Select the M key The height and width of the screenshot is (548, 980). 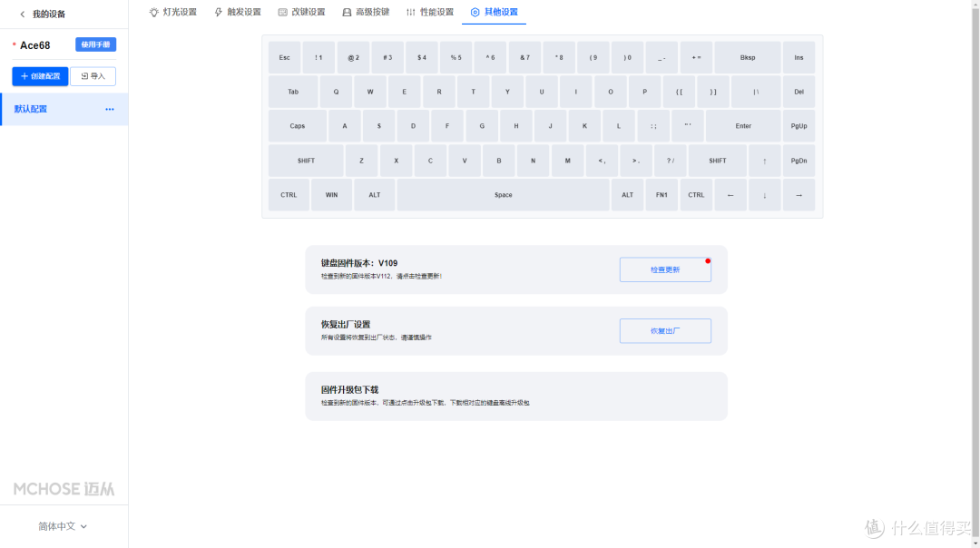tap(567, 161)
